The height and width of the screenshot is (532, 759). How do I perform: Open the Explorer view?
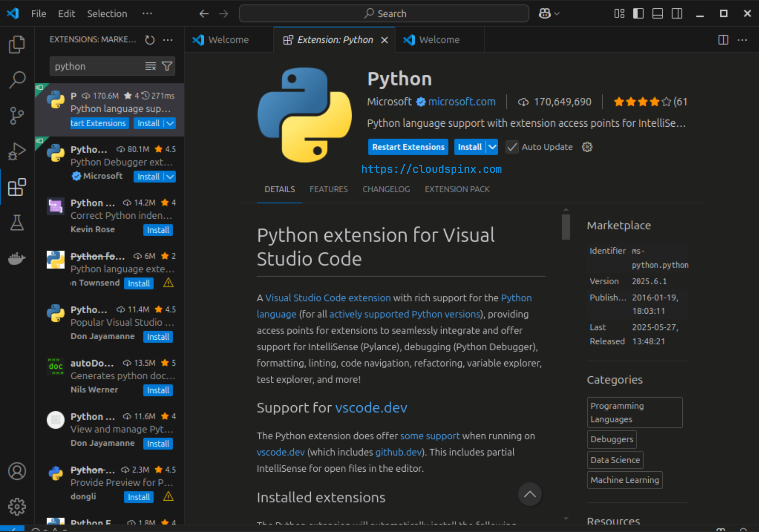point(17,44)
